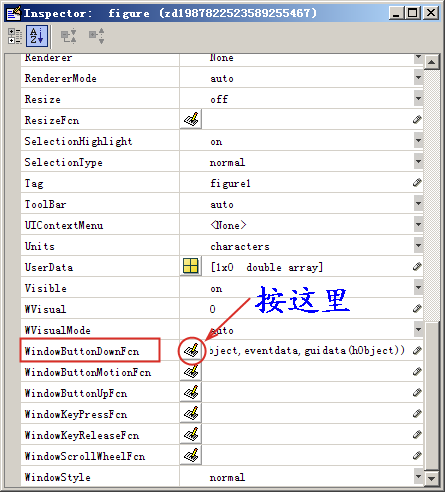Click pencil icon for WindowKeyPressFcn
The image size is (445, 492).
click(417, 413)
